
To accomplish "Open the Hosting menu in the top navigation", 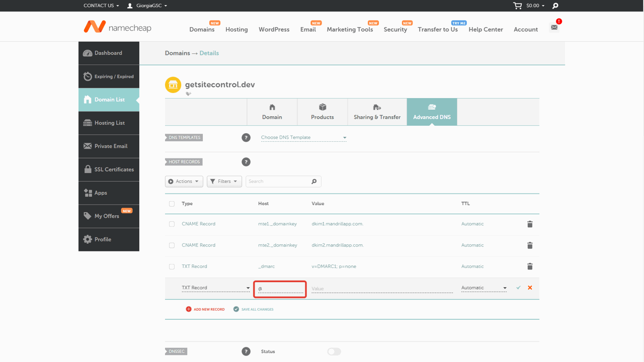I will tap(236, 29).
